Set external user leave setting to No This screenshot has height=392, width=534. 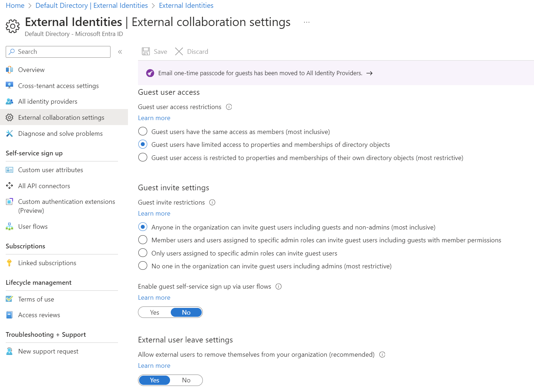pos(186,380)
